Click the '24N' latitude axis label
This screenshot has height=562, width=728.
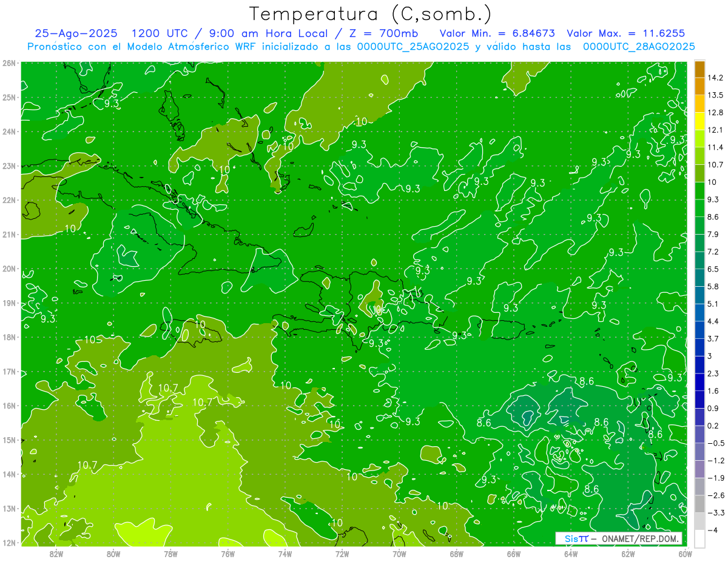tap(9, 132)
